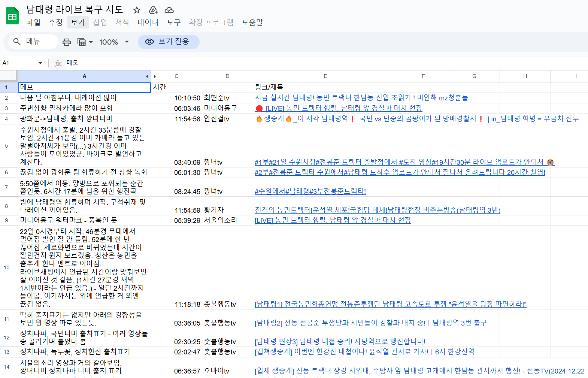This screenshot has width=588, height=378.
Task: Open the #수원에서#남태령#3부 link
Action: [310, 191]
